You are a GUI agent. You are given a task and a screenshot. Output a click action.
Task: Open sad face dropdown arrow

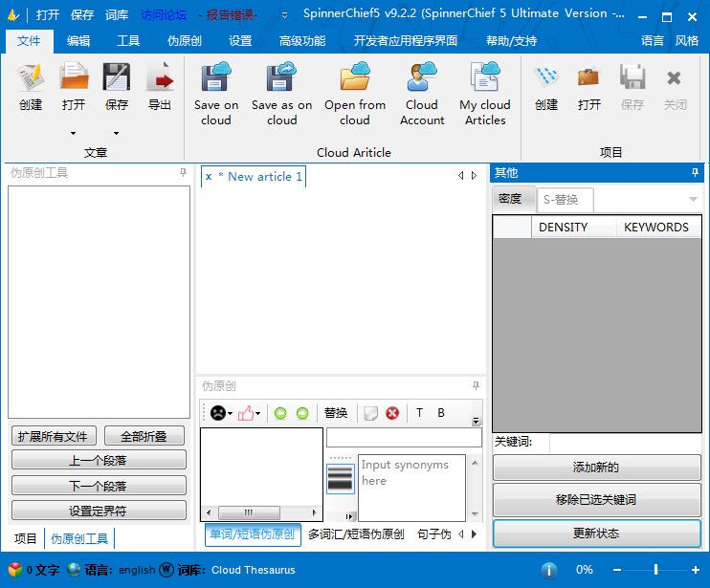pos(230,413)
